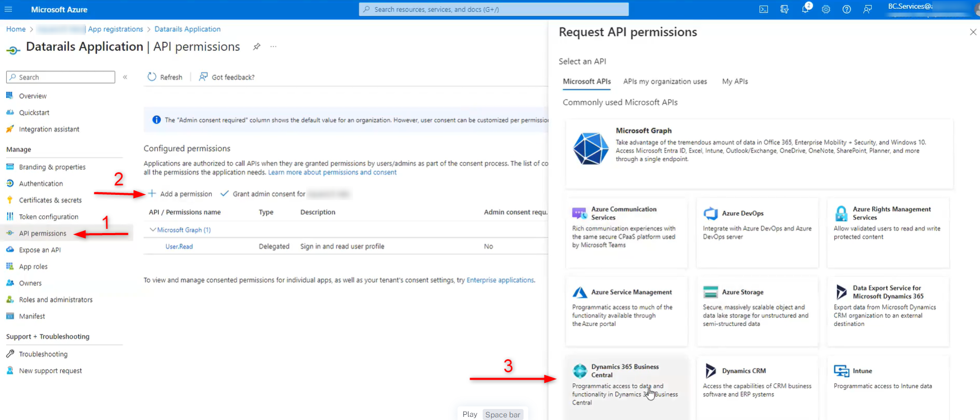Viewport: 980px width, 420px height.
Task: Open Branding & properties
Action: click(52, 167)
